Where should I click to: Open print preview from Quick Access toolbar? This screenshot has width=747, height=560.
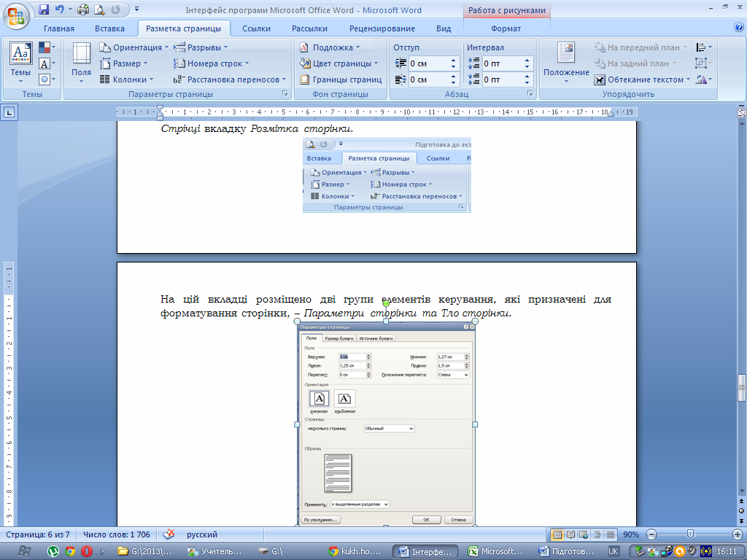click(x=99, y=9)
